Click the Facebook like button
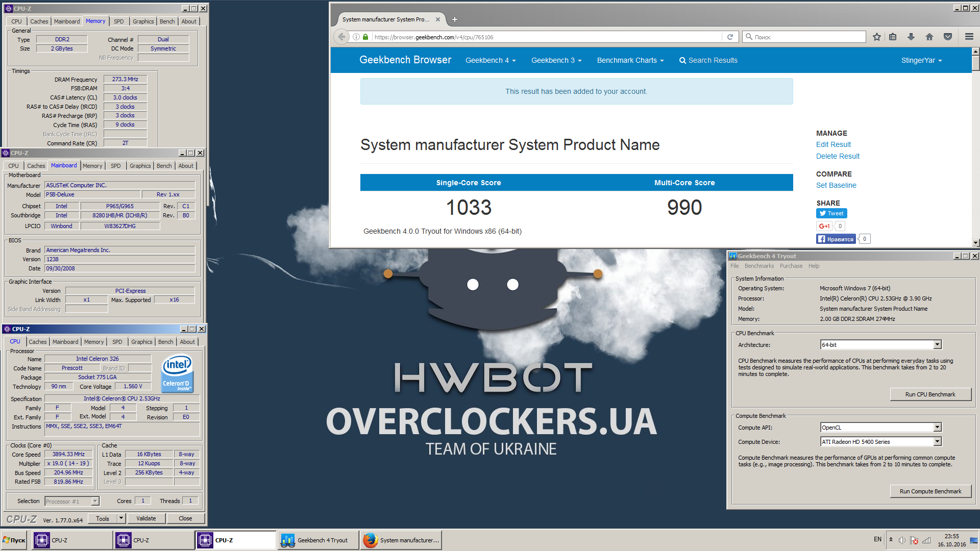This screenshot has height=551, width=980. tap(836, 239)
